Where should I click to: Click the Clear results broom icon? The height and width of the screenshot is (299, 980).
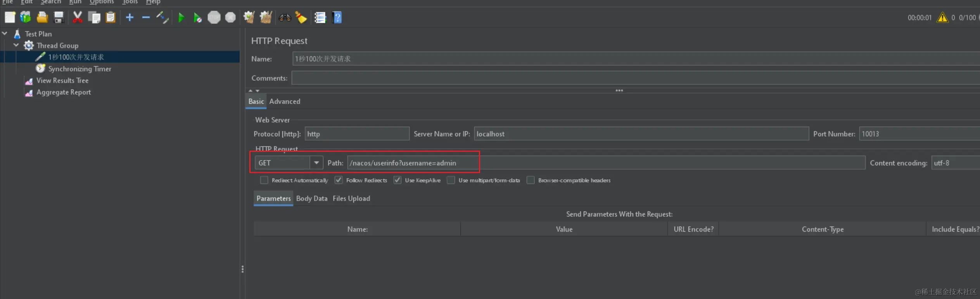click(249, 17)
